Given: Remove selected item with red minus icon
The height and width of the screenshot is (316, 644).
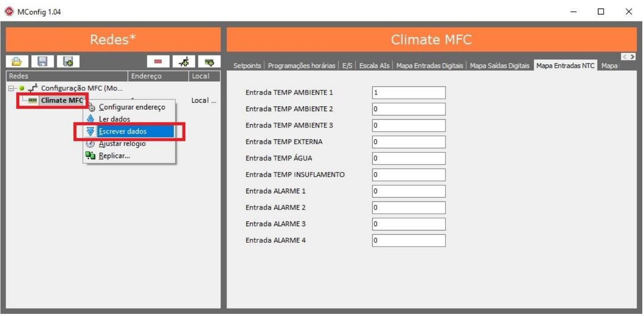Looking at the screenshot, I should 158,62.
